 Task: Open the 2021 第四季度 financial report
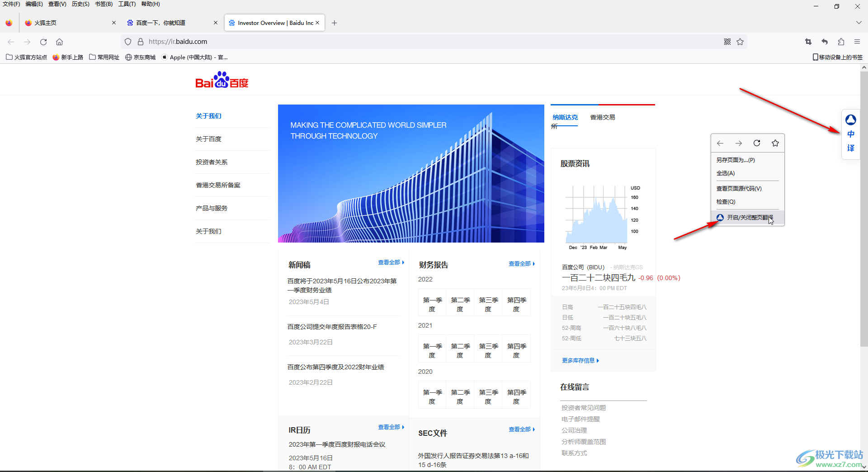[x=516, y=351]
